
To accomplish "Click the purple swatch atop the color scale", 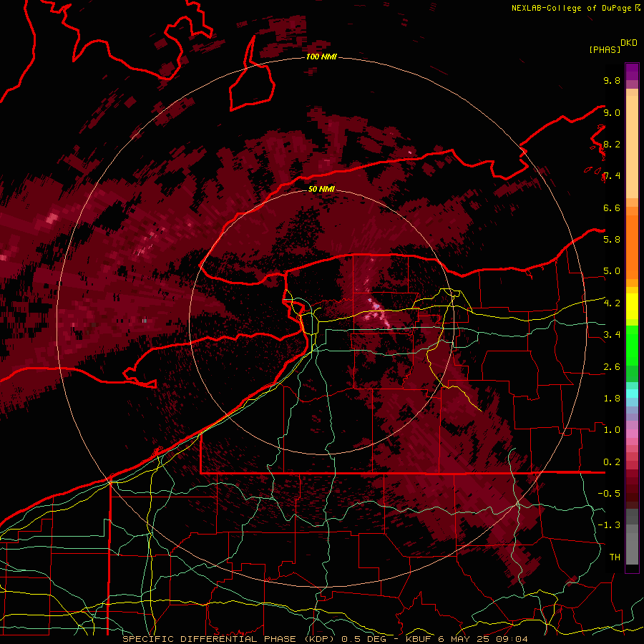I will pyautogui.click(x=632, y=72).
